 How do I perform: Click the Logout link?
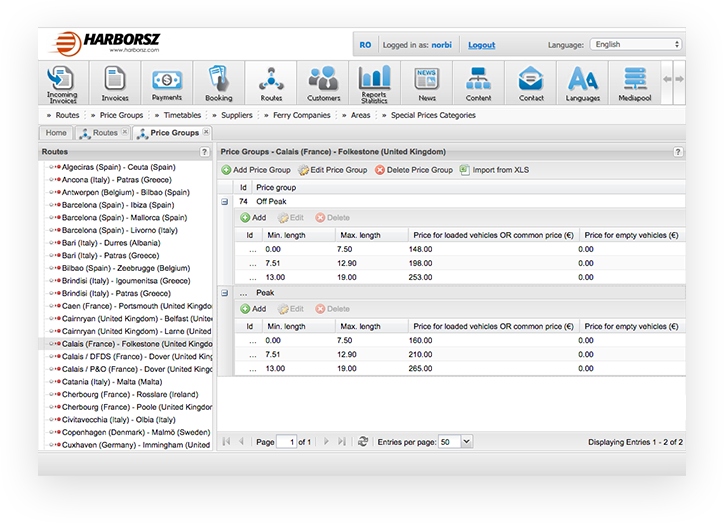click(481, 45)
